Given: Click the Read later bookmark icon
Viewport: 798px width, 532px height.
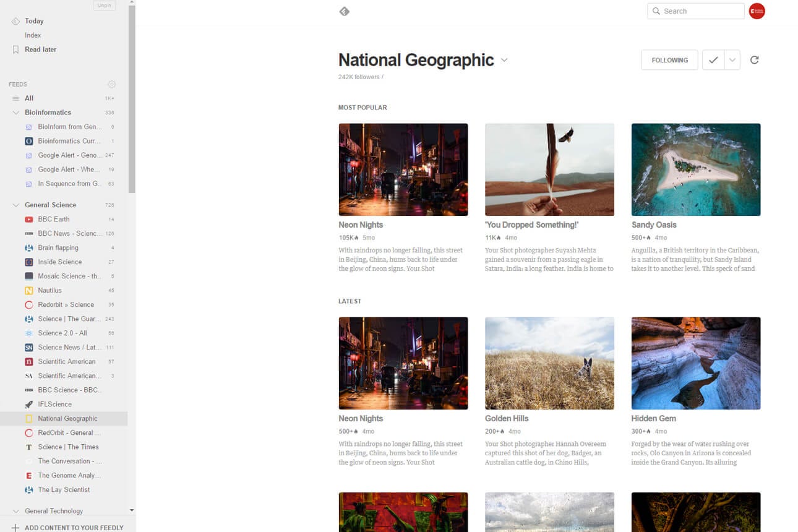Looking at the screenshot, I should [x=15, y=49].
